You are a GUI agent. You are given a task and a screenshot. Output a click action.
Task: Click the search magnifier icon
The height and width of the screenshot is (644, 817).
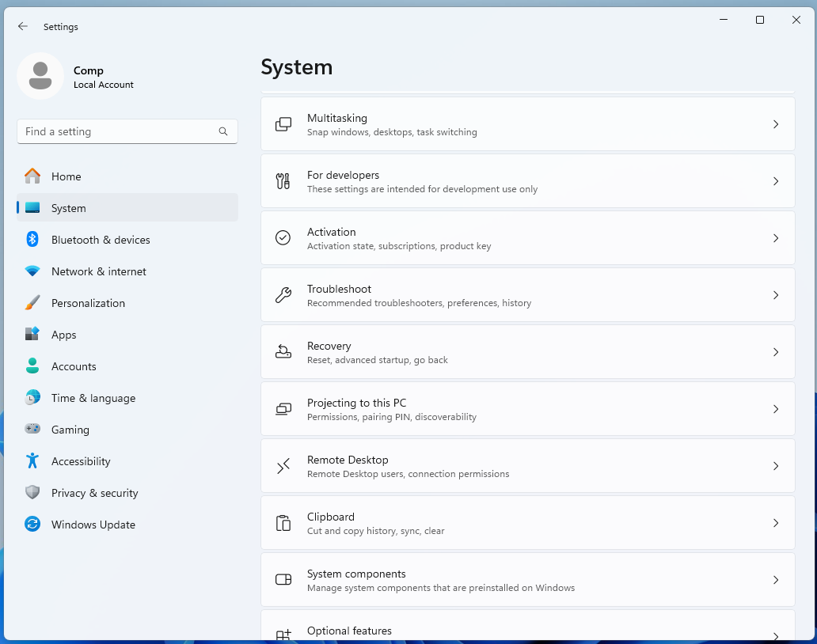coord(223,131)
